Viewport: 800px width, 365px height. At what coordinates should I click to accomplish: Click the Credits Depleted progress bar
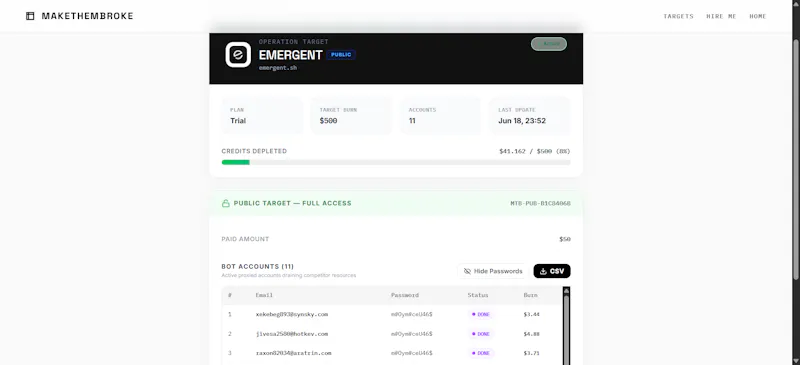[x=396, y=162]
